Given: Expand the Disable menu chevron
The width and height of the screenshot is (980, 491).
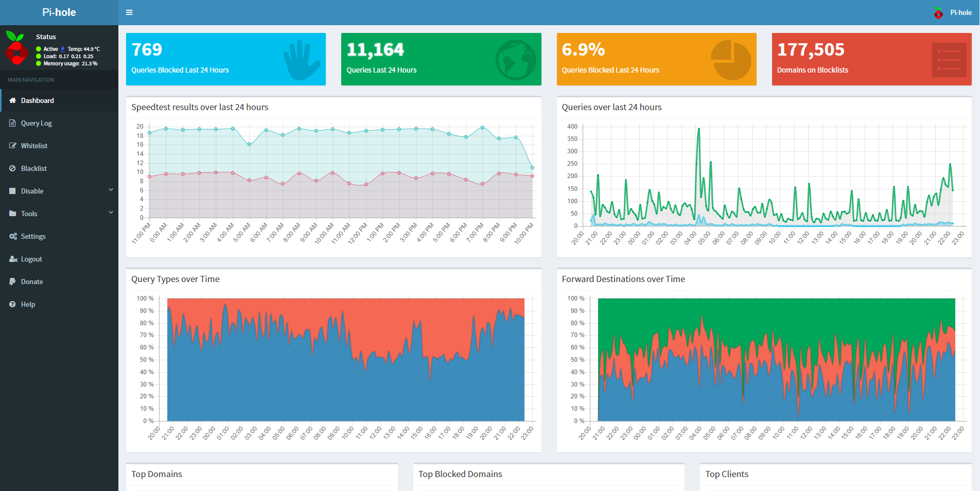Looking at the screenshot, I should pyautogui.click(x=111, y=190).
